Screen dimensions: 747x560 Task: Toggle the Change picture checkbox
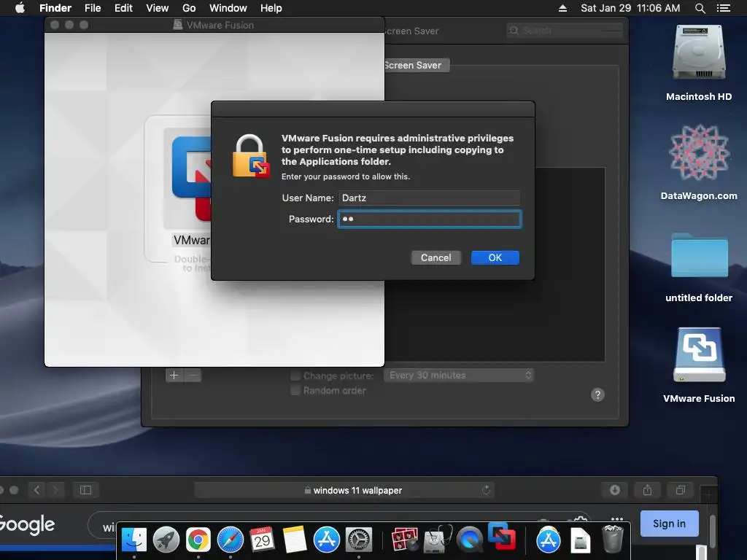point(295,376)
